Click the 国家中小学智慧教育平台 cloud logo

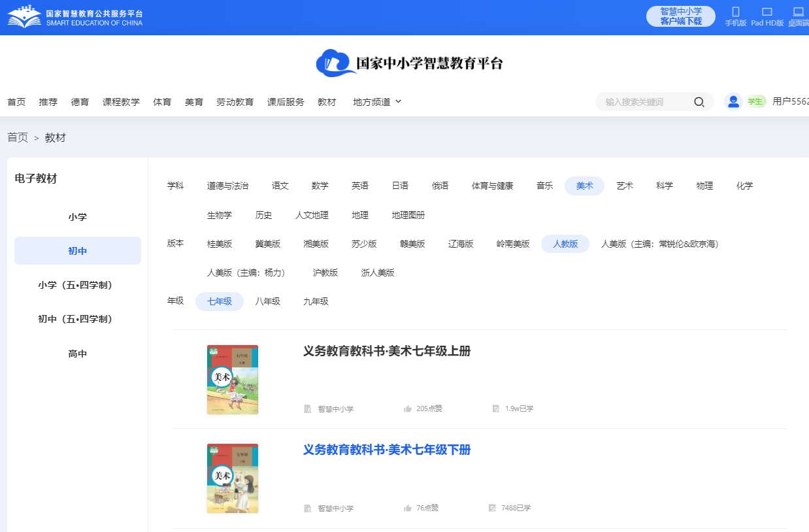tap(410, 63)
